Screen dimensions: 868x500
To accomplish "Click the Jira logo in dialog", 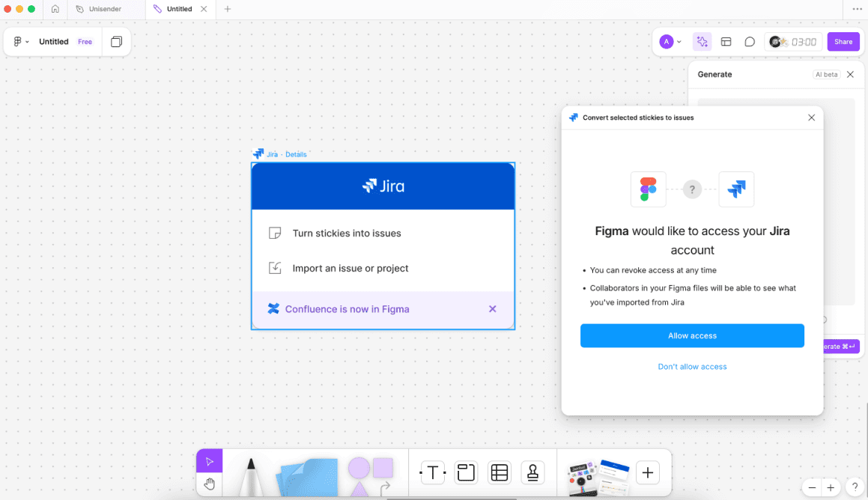I will click(736, 189).
